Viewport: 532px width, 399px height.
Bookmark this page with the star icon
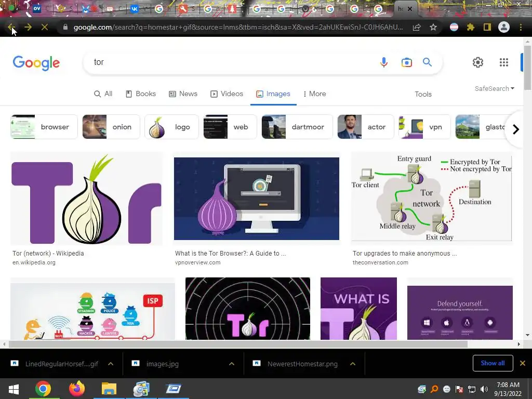tap(433, 27)
